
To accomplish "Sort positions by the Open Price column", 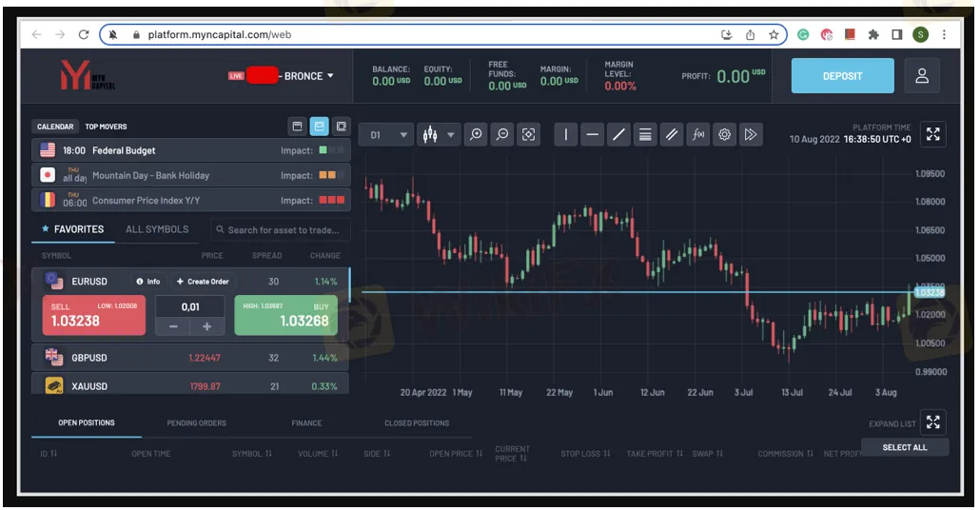I will (456, 454).
